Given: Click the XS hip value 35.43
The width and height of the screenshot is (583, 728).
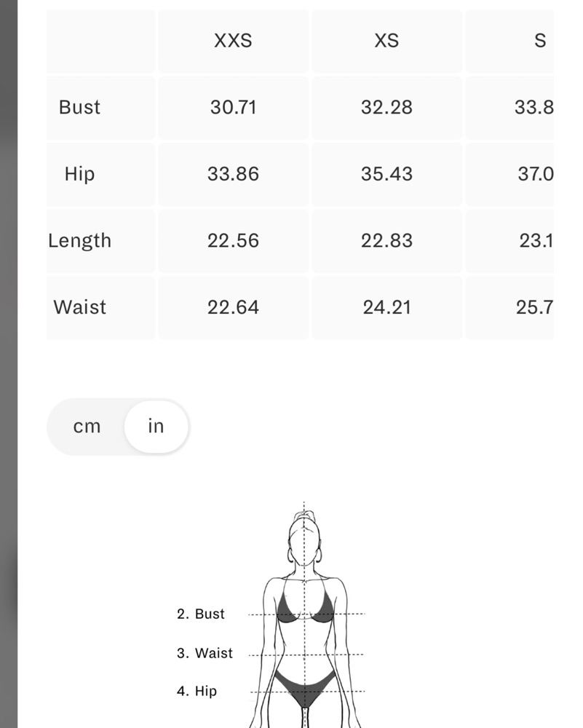Looking at the screenshot, I should [386, 174].
